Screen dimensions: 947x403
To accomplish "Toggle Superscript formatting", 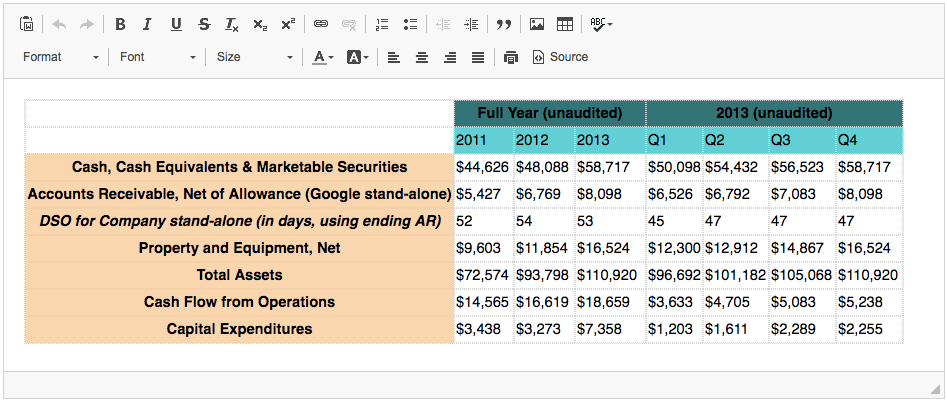I will coord(288,24).
